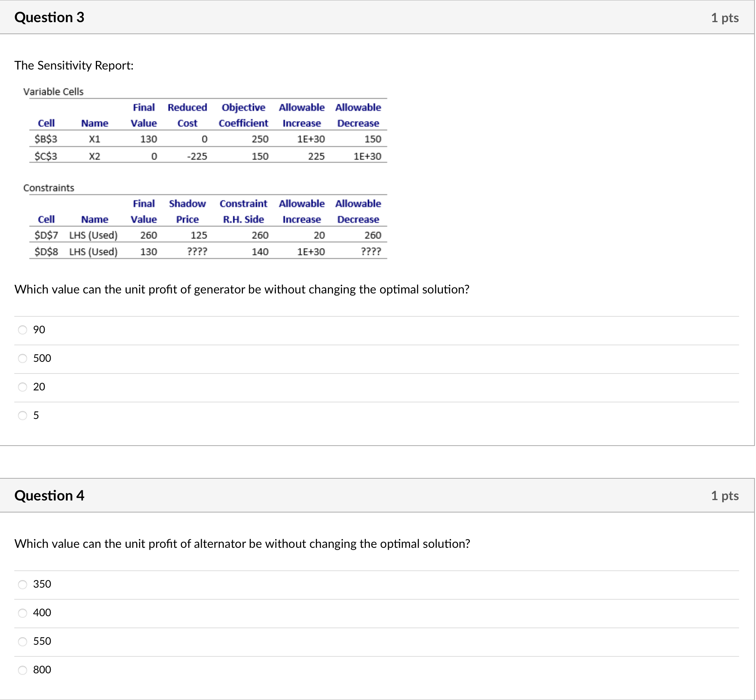Image resolution: width=756 pixels, height=700 pixels.
Task: Click the Sensitivity Report title text
Action: pyautogui.click(x=74, y=65)
